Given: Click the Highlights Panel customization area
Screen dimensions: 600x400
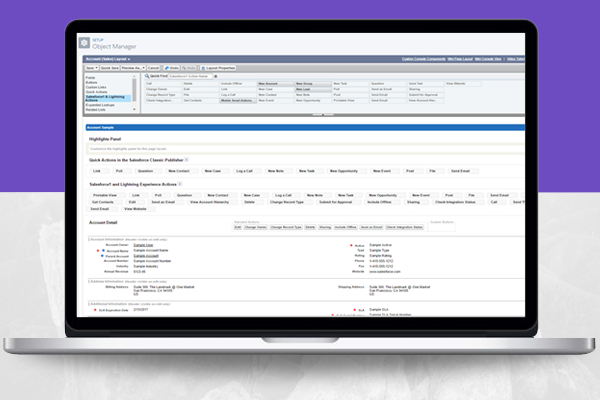Looking at the screenshot, I should pos(305,149).
